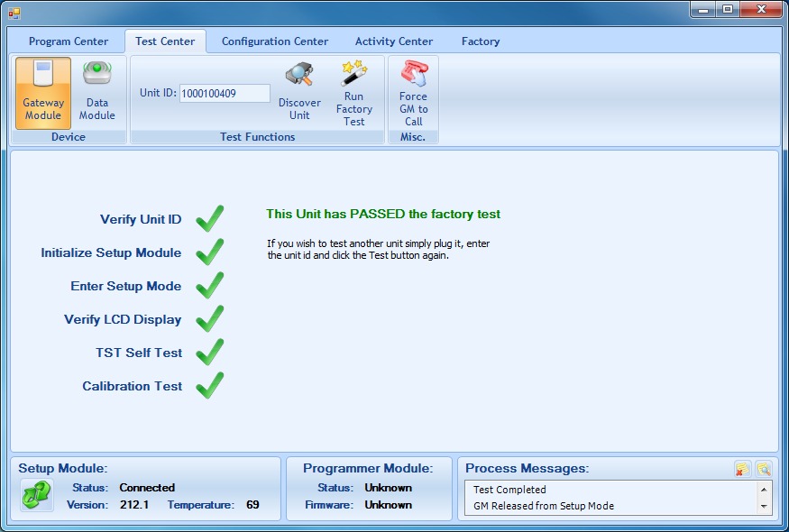
Task: Click the Calibration Test checkmark
Action: pyautogui.click(x=210, y=386)
